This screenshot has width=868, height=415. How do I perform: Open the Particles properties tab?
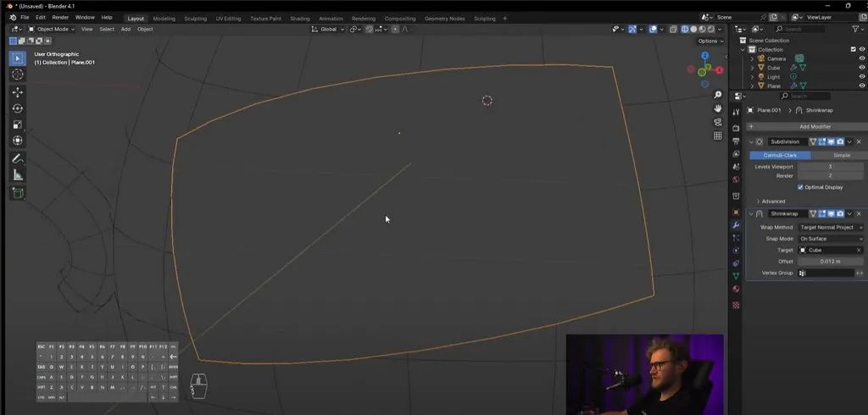[736, 238]
